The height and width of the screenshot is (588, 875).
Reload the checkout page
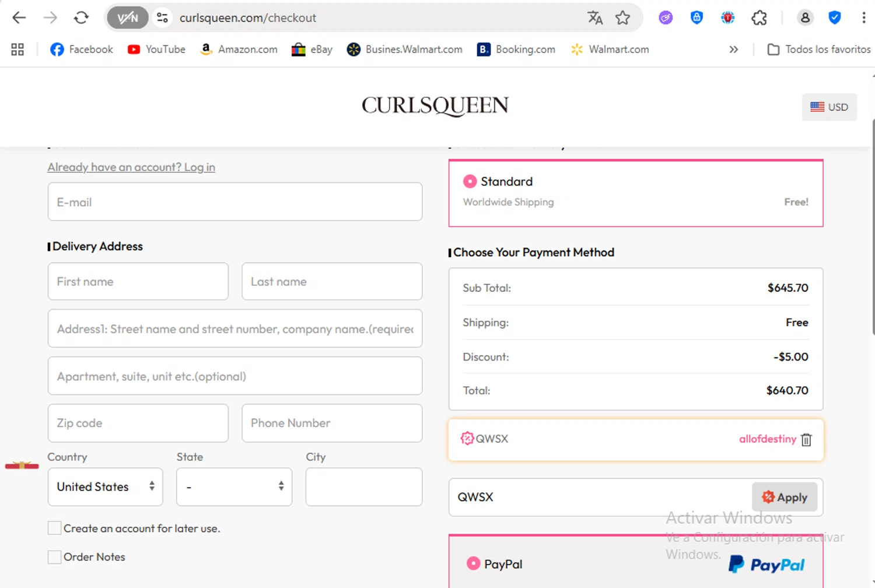81,17
